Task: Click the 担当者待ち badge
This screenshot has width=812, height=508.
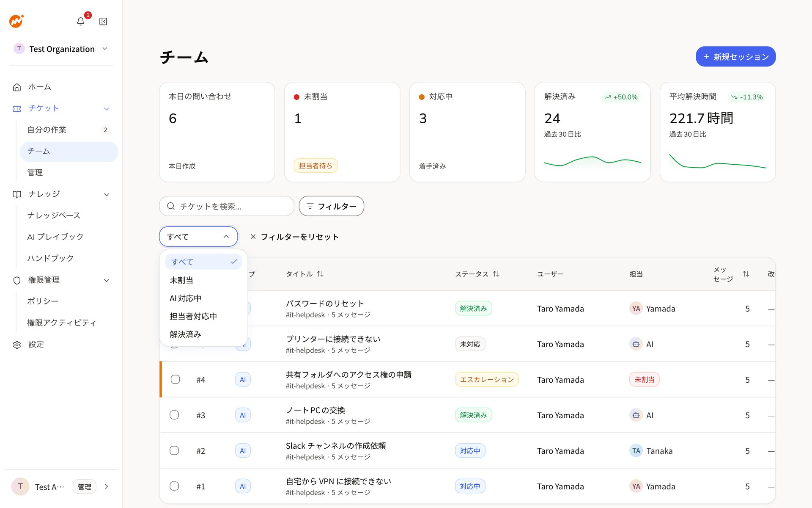Action: coord(315,166)
